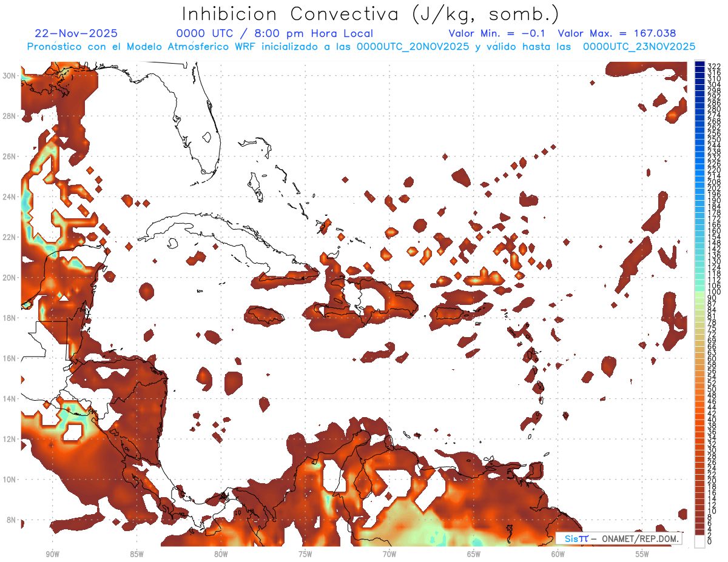
Task: Click the 30N latitude label
Action: 10,76
